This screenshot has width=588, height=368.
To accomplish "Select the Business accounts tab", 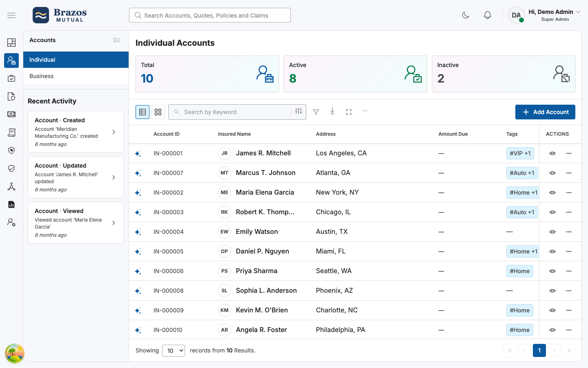I will point(76,76).
